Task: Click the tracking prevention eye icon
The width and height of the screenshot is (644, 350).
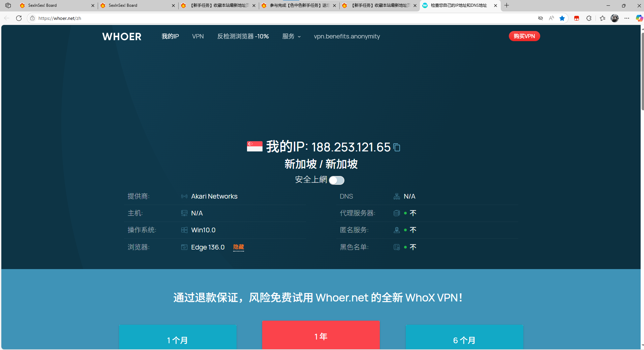Action: [x=541, y=18]
